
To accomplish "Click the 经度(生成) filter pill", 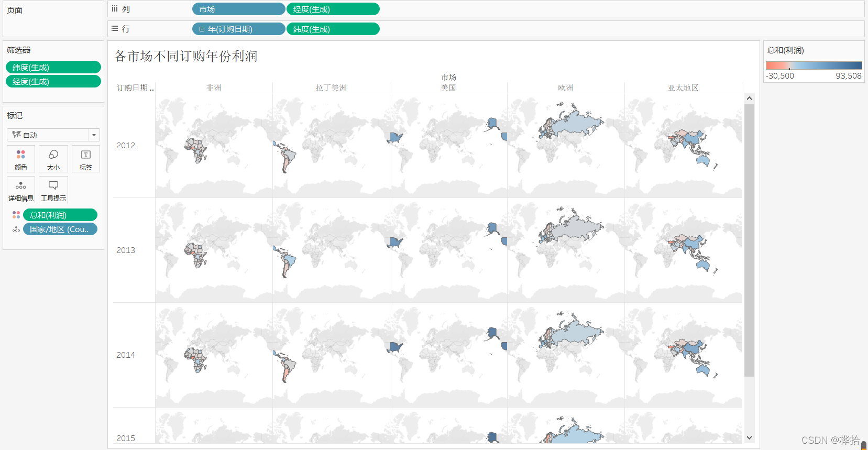I will [53, 81].
